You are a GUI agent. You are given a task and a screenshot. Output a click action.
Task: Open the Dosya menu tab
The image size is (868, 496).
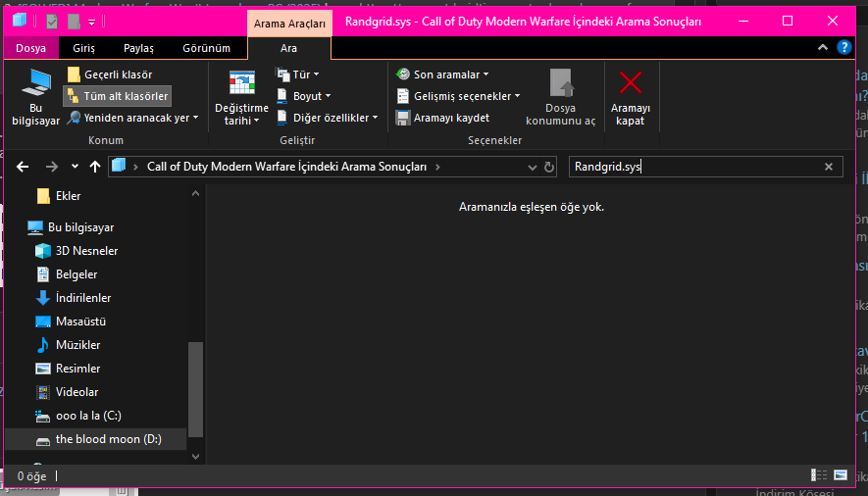pyautogui.click(x=31, y=48)
